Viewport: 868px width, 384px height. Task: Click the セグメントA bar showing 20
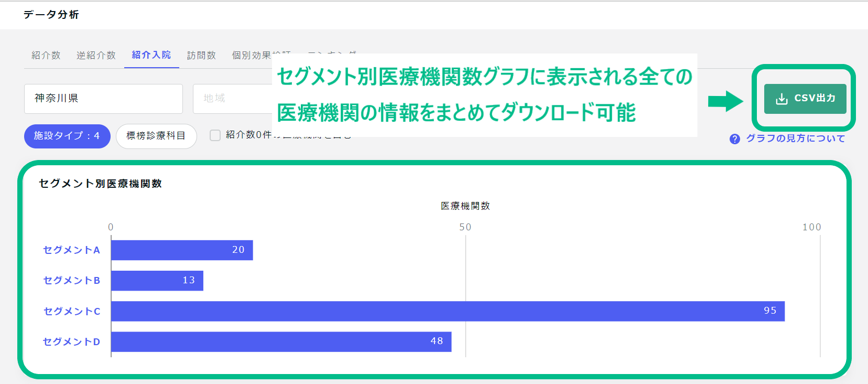pyautogui.click(x=182, y=250)
